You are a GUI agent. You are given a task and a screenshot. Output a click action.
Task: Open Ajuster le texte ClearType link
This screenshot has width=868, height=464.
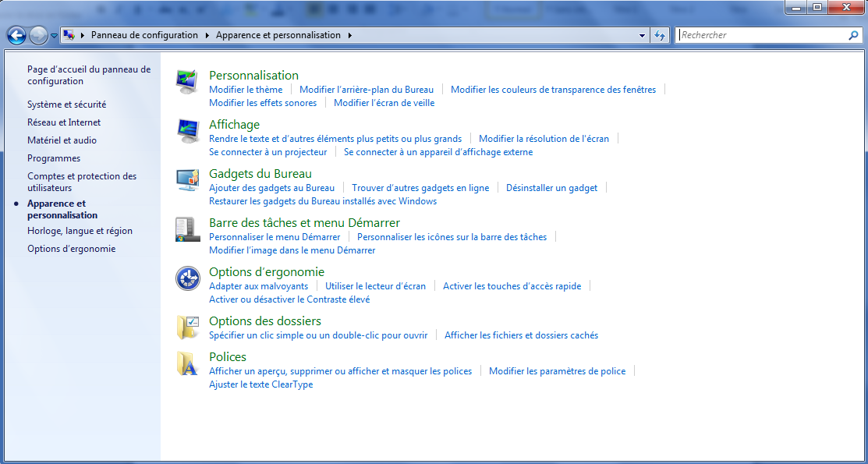pyautogui.click(x=260, y=384)
